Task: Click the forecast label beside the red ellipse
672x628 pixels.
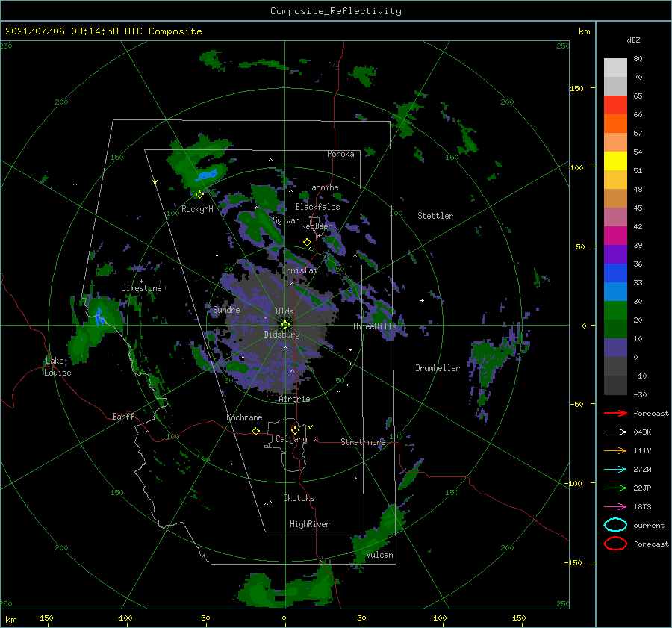Action: [650, 544]
